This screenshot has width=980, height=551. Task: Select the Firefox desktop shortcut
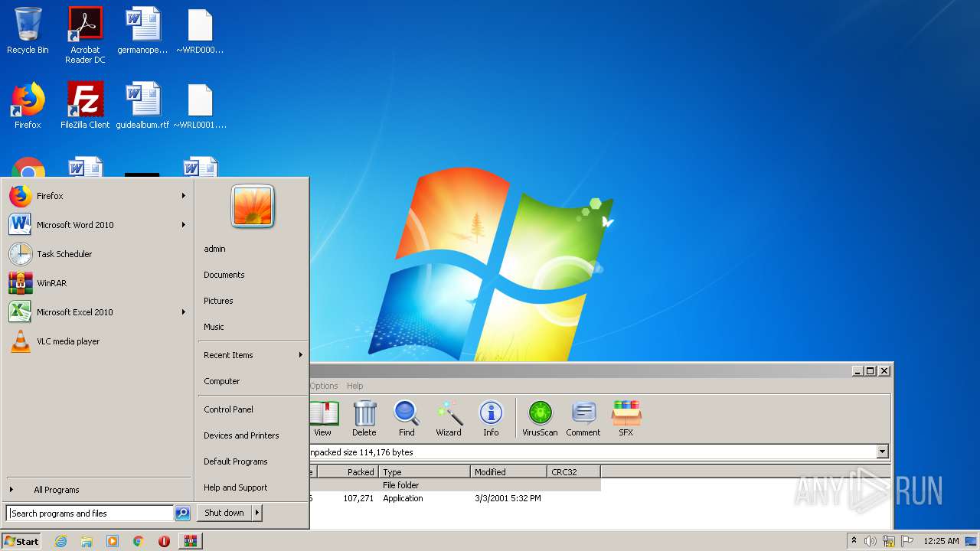(x=28, y=105)
